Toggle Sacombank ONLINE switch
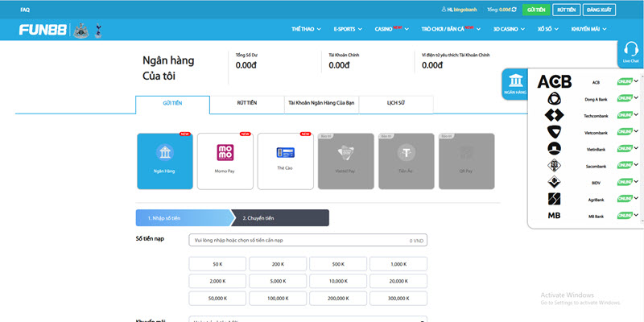 (x=625, y=166)
